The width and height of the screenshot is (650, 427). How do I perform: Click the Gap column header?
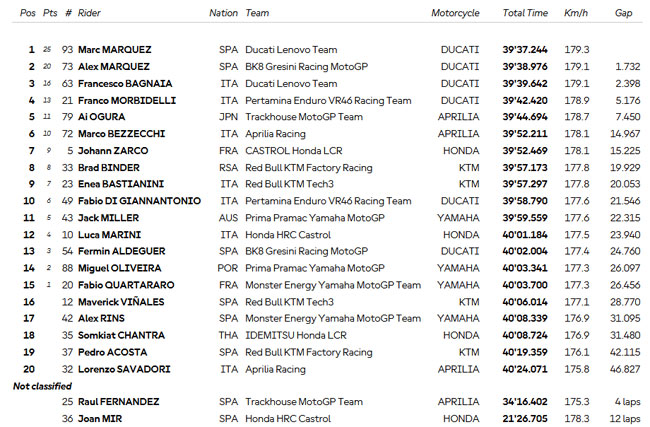click(x=623, y=13)
